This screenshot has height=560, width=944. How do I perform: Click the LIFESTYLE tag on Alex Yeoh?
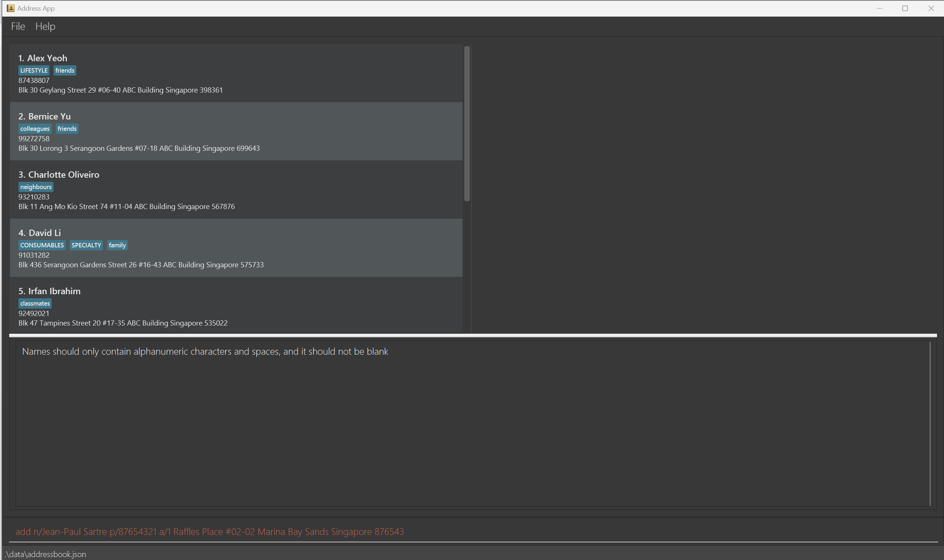34,70
